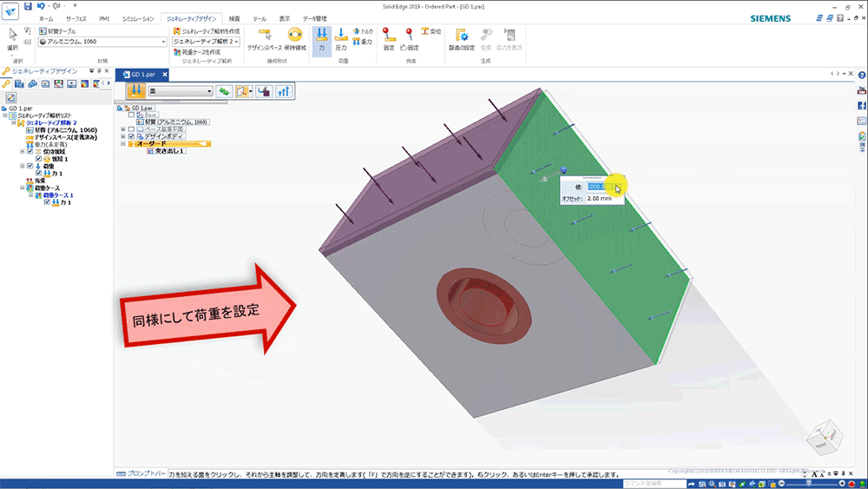The image size is (868, 489).
Task: Collapse the 荷重ケース tree node
Action: click(23, 188)
